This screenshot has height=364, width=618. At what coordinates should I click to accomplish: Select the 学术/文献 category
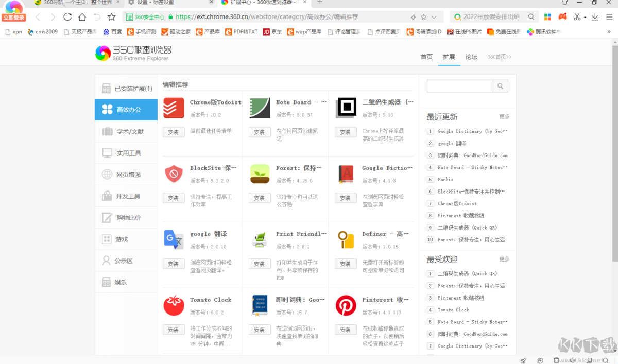(126, 131)
